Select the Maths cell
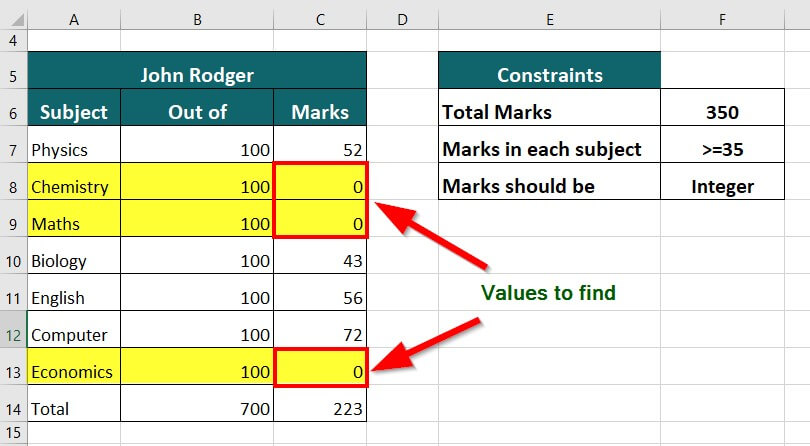The width and height of the screenshot is (810, 446). coord(74,218)
